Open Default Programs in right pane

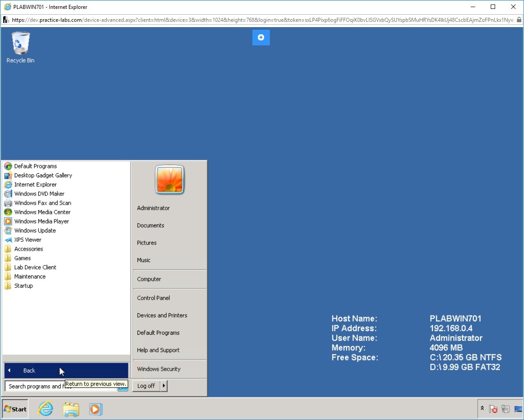(x=158, y=332)
